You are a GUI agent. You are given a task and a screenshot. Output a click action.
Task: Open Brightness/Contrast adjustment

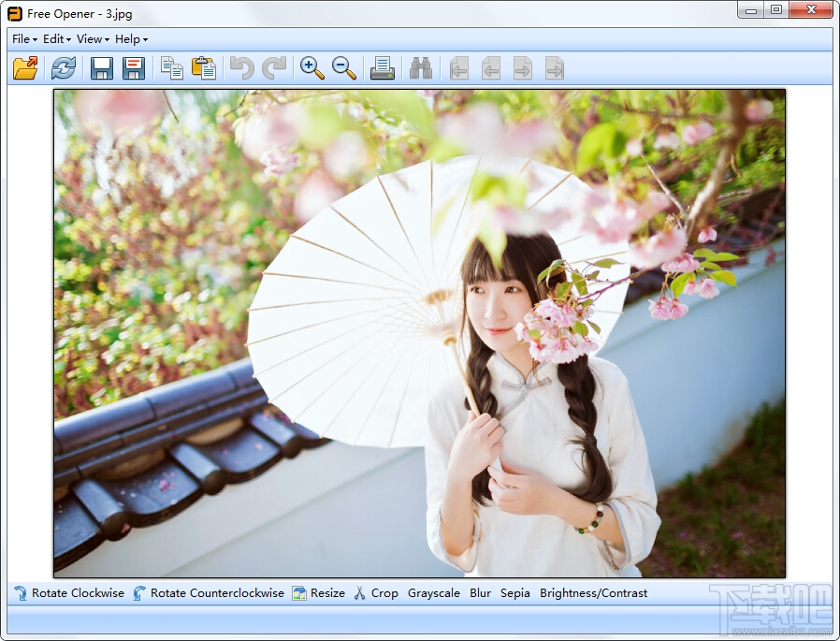pyautogui.click(x=594, y=593)
